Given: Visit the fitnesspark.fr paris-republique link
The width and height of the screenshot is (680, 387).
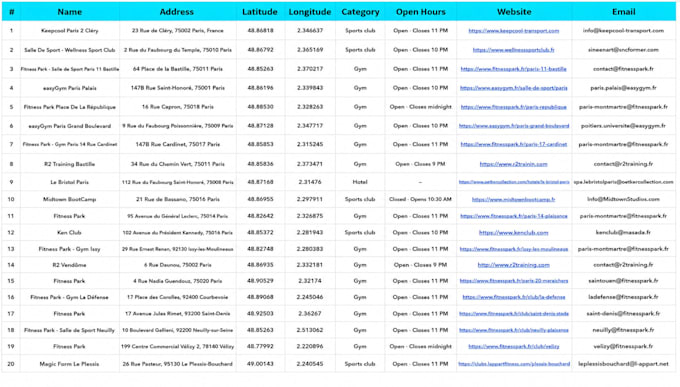Looking at the screenshot, I should 513,107.
